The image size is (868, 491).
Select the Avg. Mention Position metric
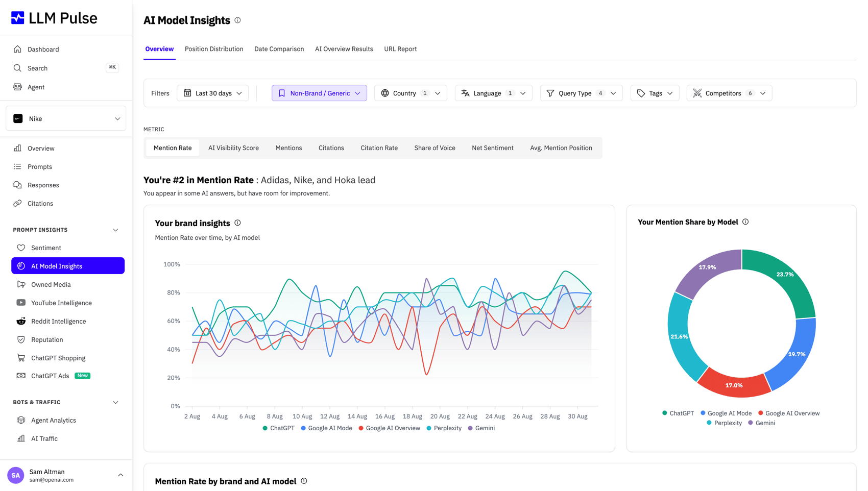pyautogui.click(x=561, y=148)
